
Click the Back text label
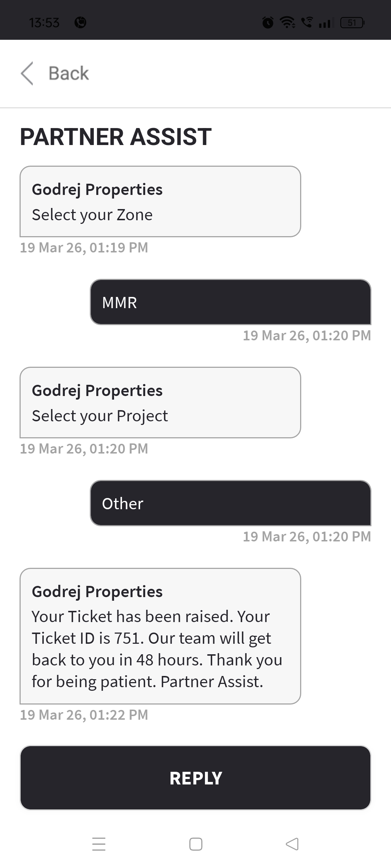[68, 73]
